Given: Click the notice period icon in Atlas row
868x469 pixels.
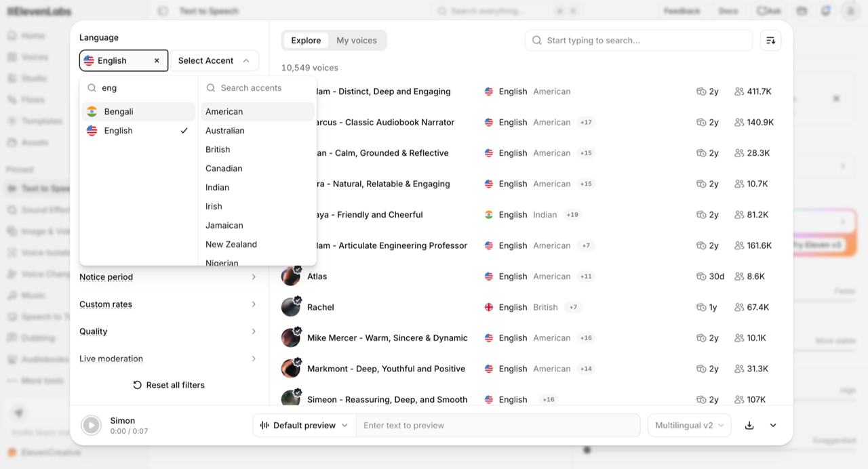Looking at the screenshot, I should click(701, 277).
